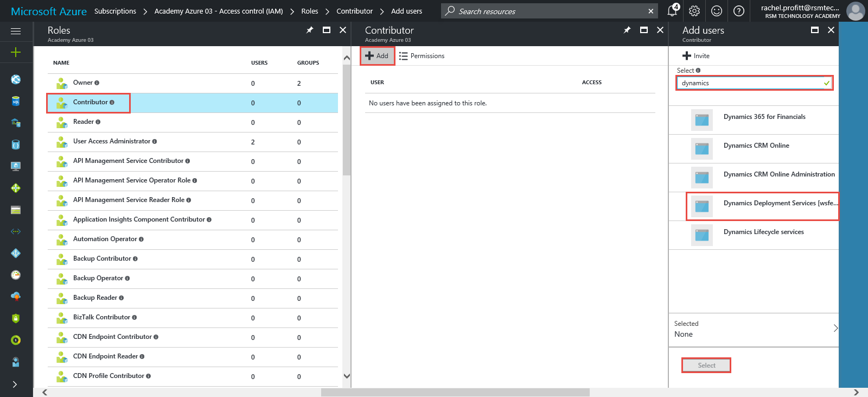Open Academy Azure 03 Access control breadcrumb
The width and height of the screenshot is (868, 397).
click(x=219, y=11)
